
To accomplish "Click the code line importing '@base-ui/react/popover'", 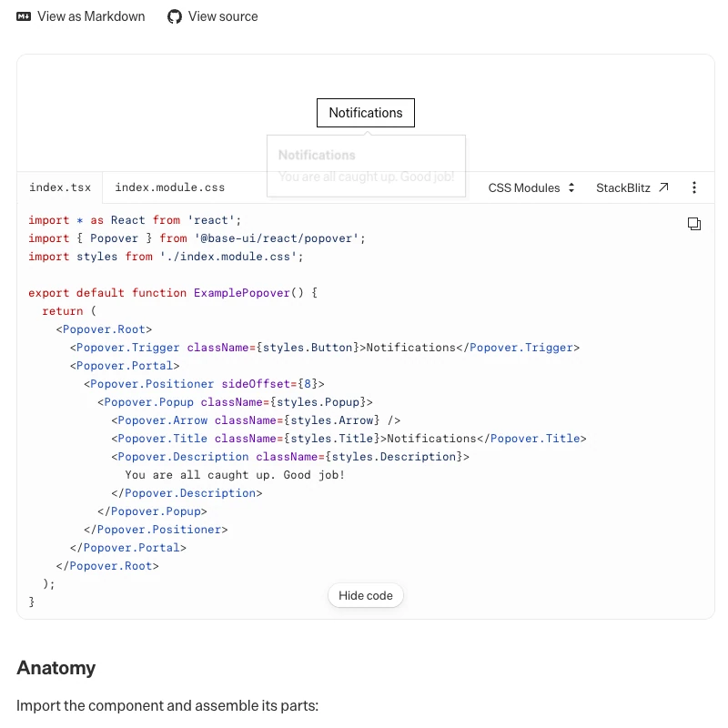I will [197, 238].
